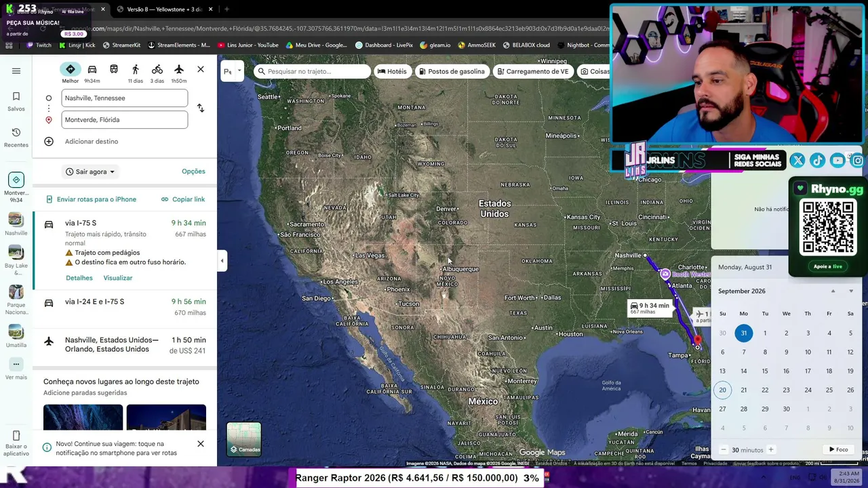Open the Linsjr | Kick bookmark
The height and width of the screenshot is (488, 868).
point(77,45)
